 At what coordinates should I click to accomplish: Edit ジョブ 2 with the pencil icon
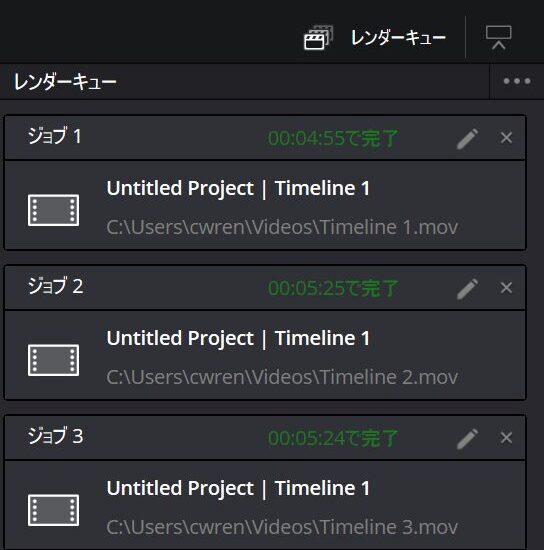[x=468, y=289]
